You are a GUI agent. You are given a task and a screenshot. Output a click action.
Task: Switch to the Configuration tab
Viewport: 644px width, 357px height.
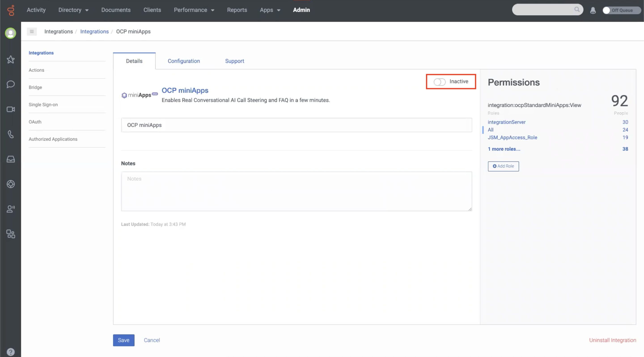point(184,61)
